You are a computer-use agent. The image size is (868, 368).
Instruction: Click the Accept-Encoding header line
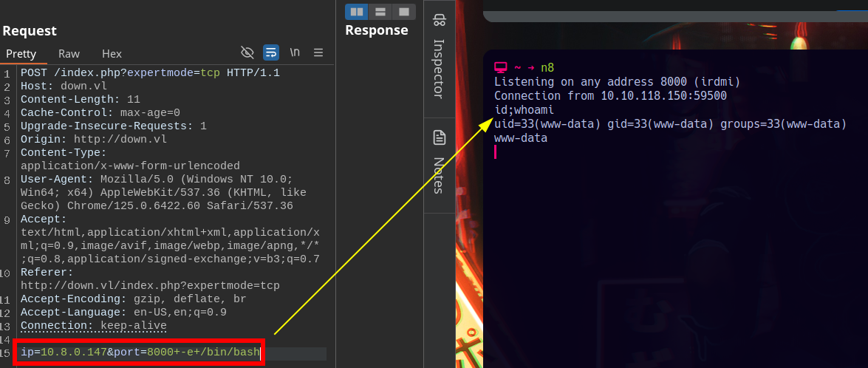(134, 299)
